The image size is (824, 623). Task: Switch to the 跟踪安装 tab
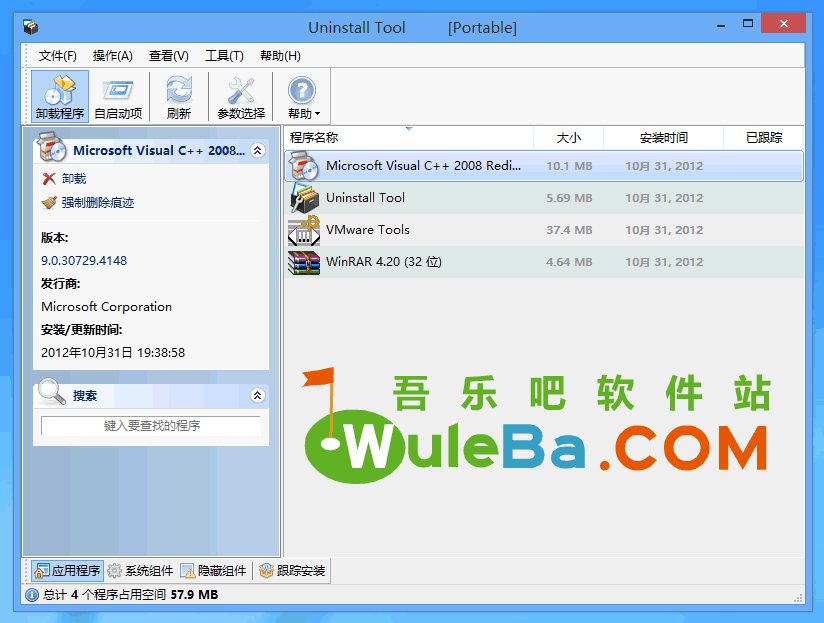293,571
